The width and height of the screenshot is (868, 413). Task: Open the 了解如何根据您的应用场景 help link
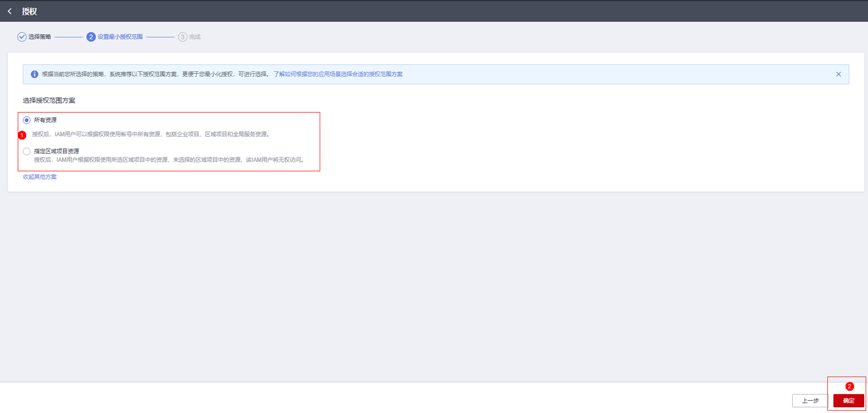coord(338,74)
